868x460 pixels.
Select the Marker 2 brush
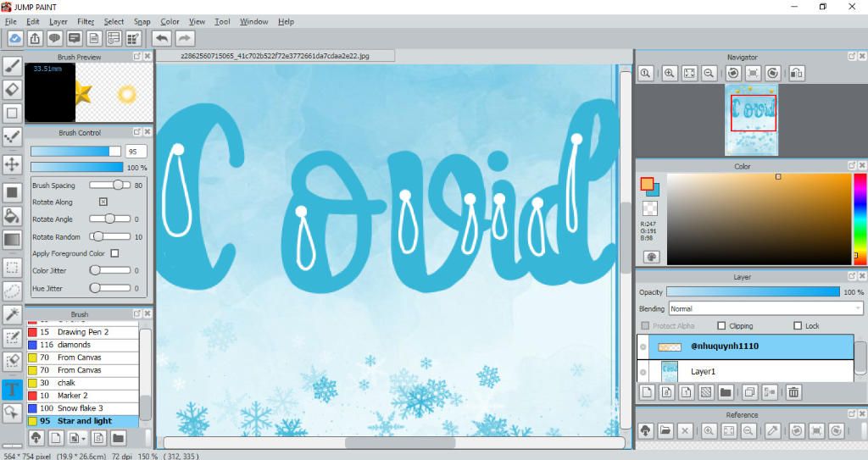pyautogui.click(x=82, y=396)
